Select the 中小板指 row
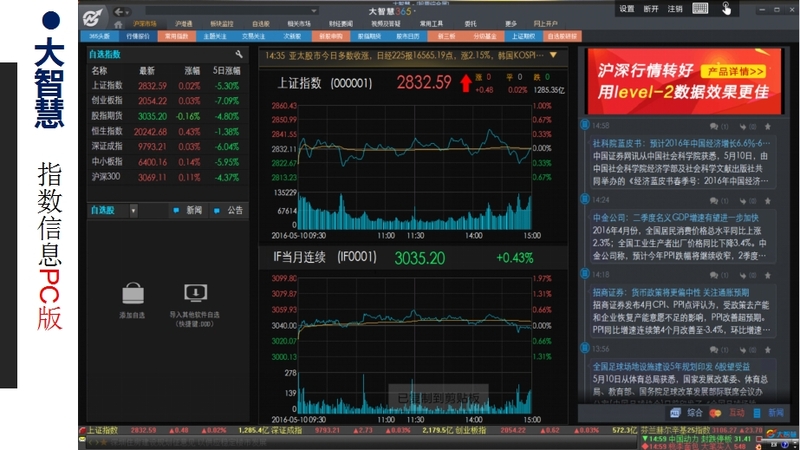 coord(167,162)
